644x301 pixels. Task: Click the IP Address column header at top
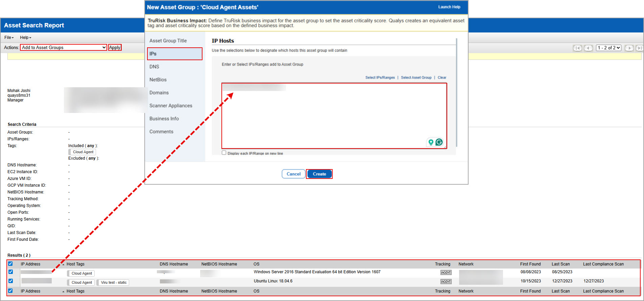click(x=30, y=264)
